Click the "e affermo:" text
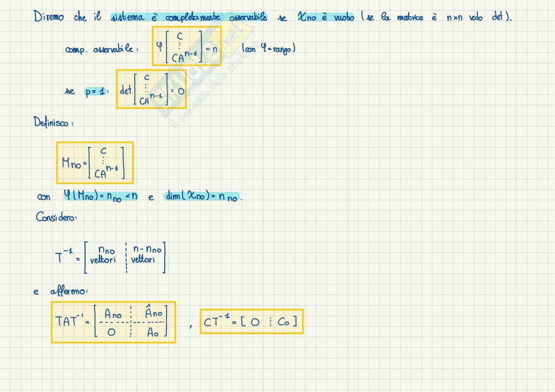 [60, 292]
